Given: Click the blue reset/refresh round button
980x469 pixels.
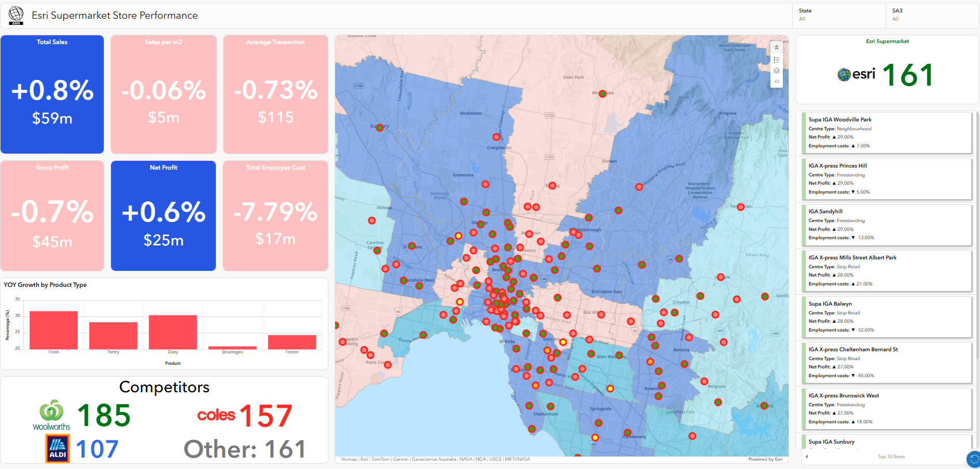Looking at the screenshot, I should [x=973, y=459].
